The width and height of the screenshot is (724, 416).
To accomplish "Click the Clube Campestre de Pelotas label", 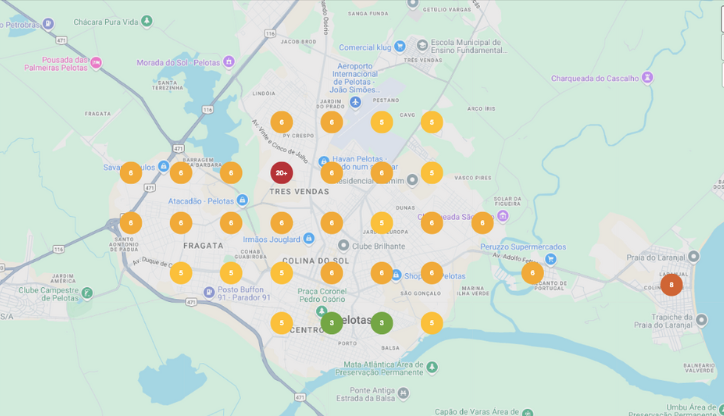I will click(48, 294).
